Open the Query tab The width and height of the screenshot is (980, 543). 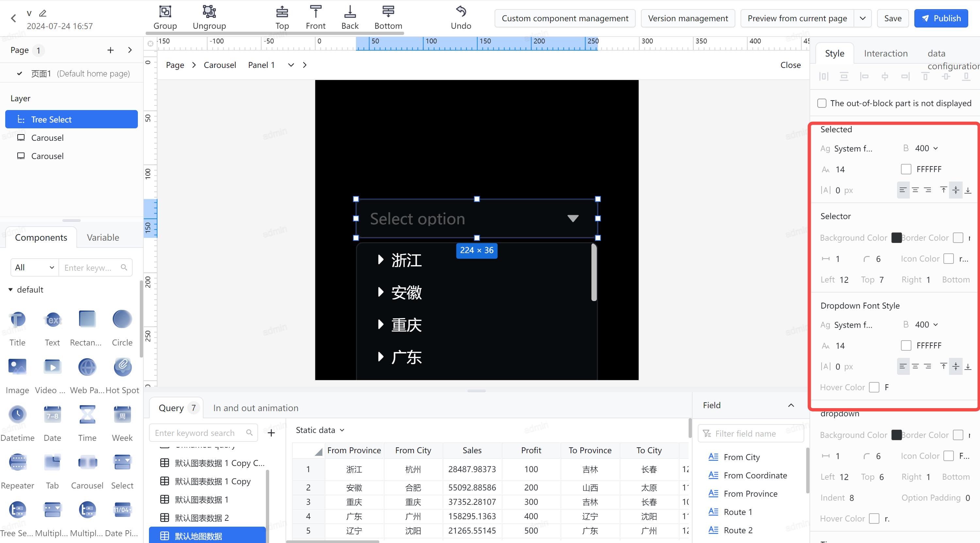click(x=176, y=408)
